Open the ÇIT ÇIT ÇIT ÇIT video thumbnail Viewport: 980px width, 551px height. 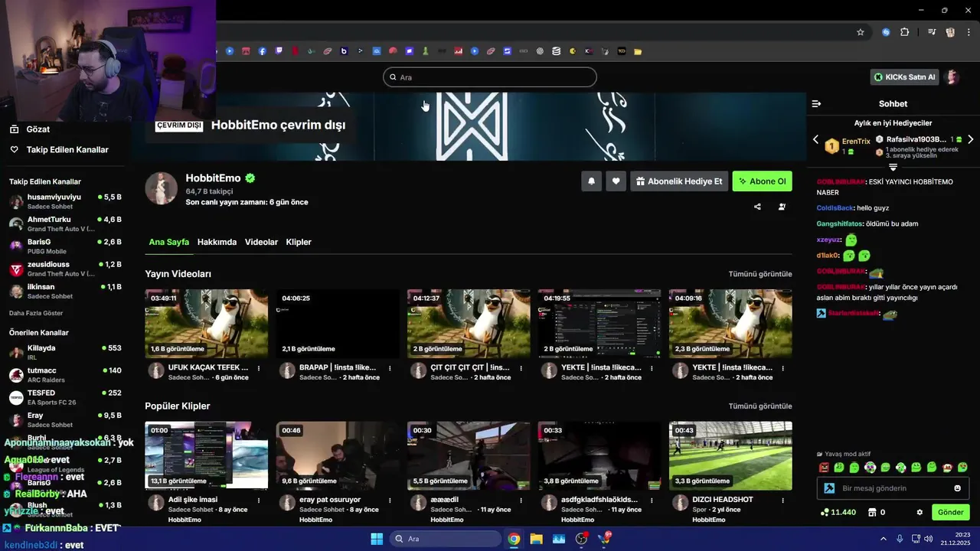click(469, 324)
